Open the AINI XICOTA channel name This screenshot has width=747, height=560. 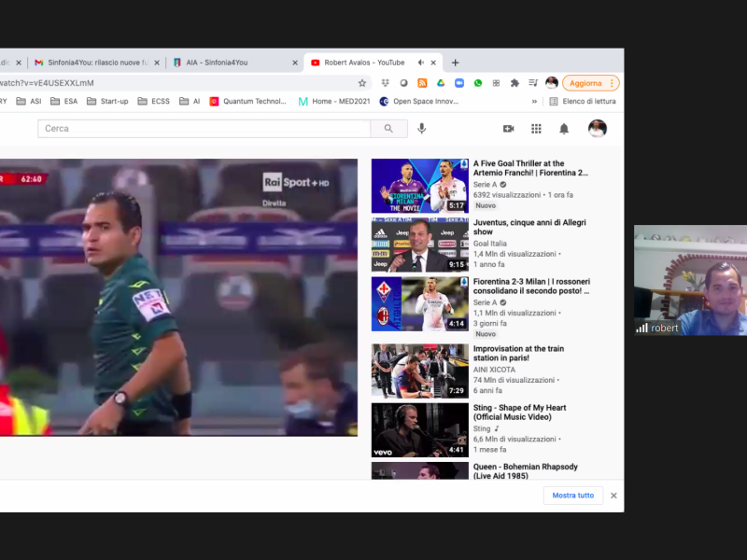click(x=494, y=370)
